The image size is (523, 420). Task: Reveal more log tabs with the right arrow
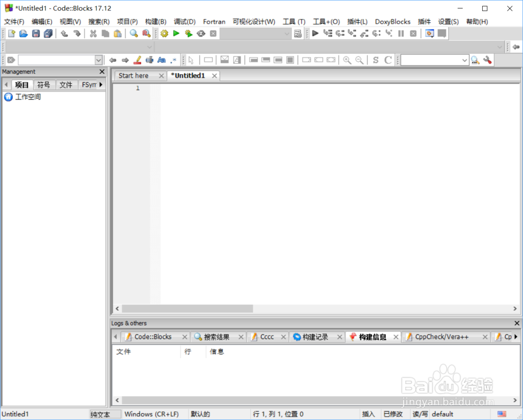pyautogui.click(x=516, y=337)
